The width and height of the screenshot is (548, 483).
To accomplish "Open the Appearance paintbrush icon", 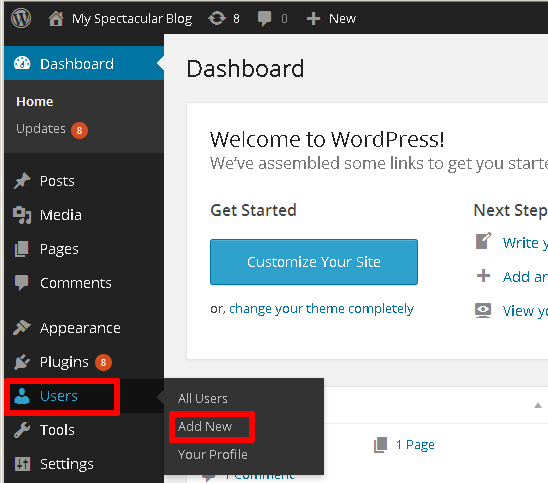I will [22, 328].
